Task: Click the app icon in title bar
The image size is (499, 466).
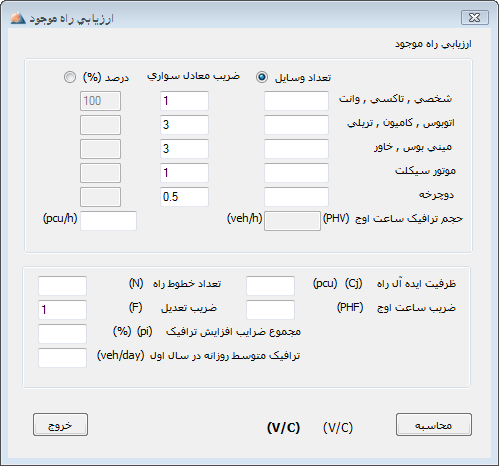Action: [x=18, y=18]
